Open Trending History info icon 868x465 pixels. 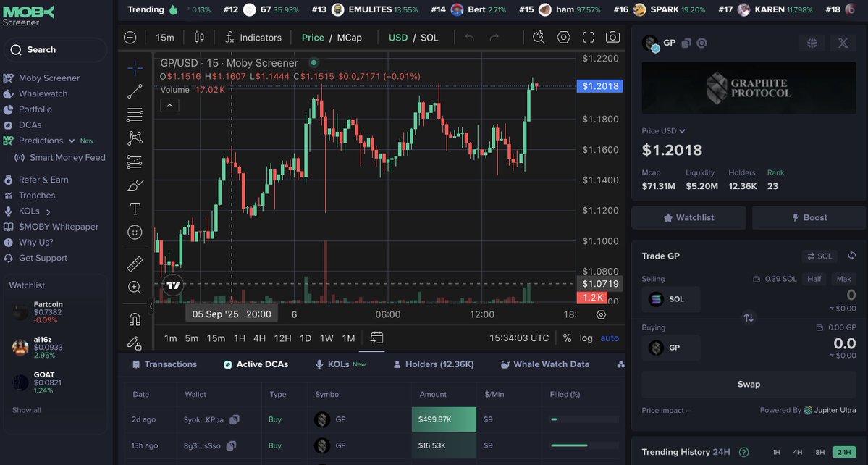(744, 452)
